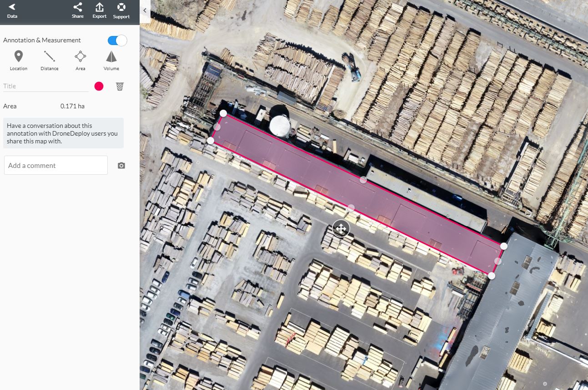Select the Location marker tool
Image resolution: width=588 pixels, height=390 pixels.
pyautogui.click(x=19, y=61)
